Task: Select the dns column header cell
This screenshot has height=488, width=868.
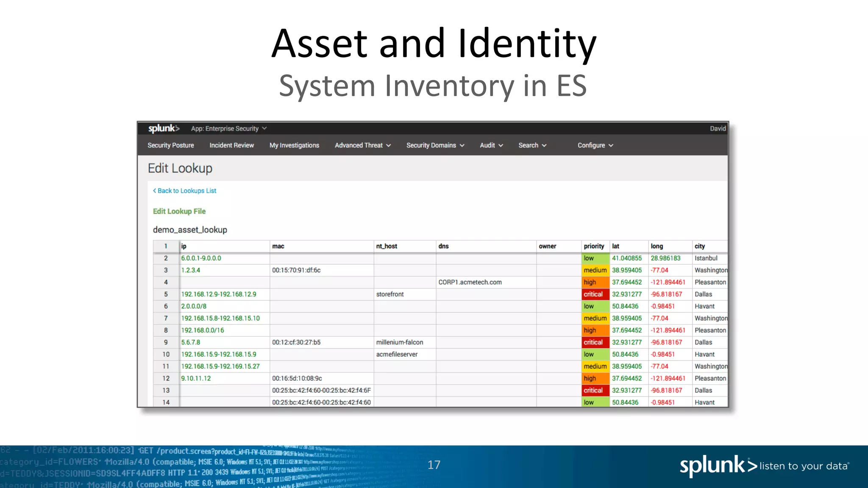Action: point(486,246)
